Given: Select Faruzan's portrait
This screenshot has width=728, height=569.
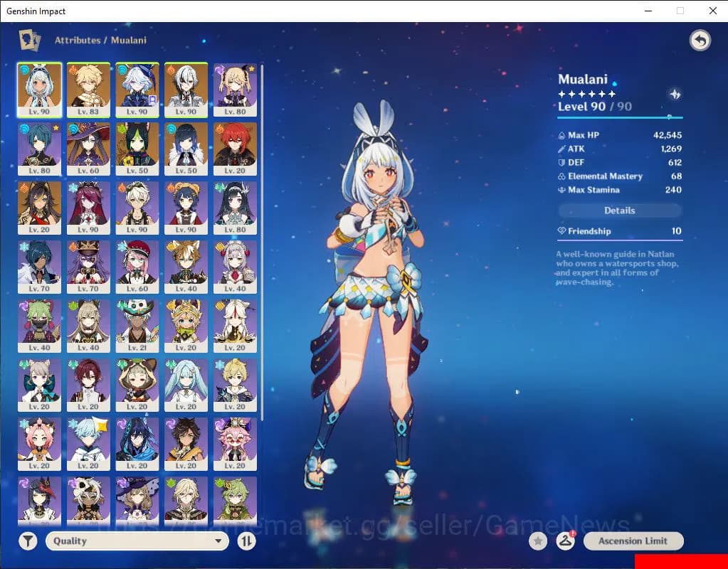Looking at the screenshot, I should coord(186,385).
